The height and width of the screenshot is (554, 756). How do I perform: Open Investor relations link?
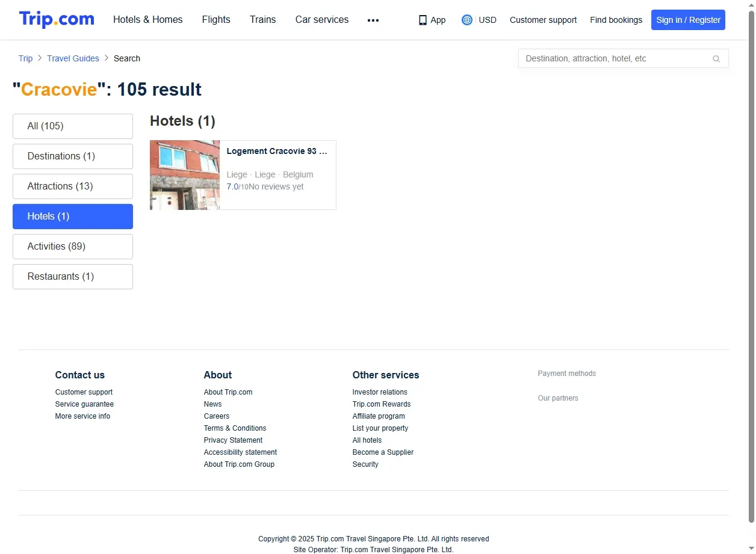[380, 392]
